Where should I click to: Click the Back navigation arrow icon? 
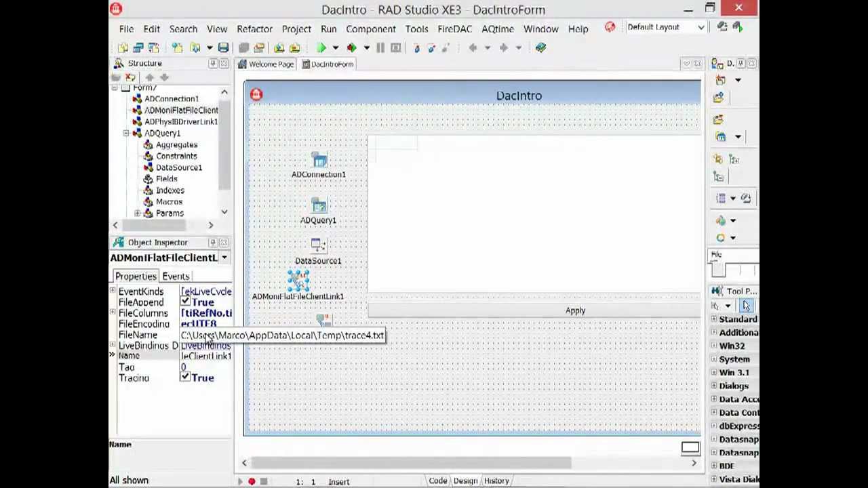pyautogui.click(x=473, y=48)
